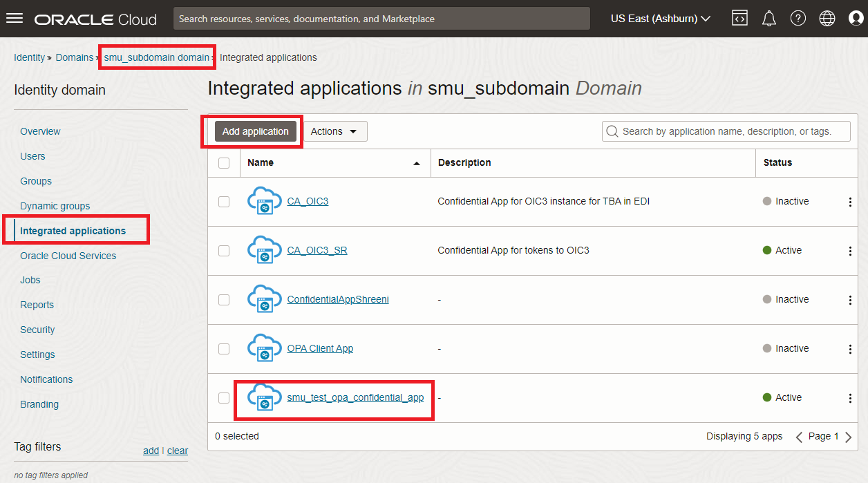Open the Actions dropdown
868x483 pixels.
click(x=334, y=131)
